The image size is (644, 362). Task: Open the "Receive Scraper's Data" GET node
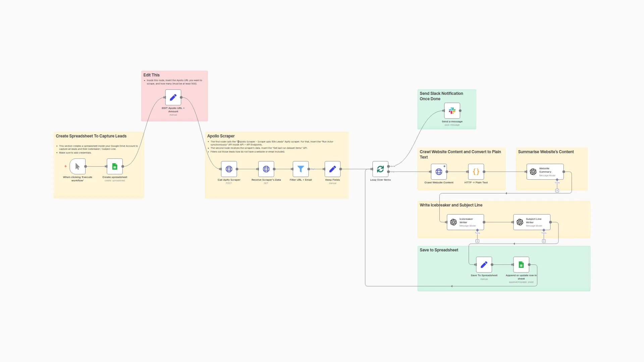point(266,169)
